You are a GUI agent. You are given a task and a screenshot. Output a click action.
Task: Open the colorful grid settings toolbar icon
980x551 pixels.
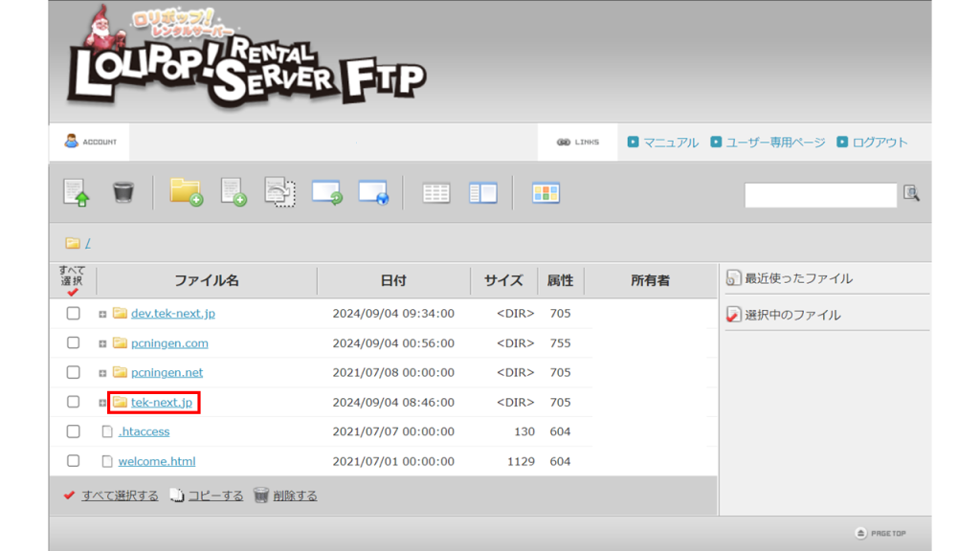tap(546, 191)
